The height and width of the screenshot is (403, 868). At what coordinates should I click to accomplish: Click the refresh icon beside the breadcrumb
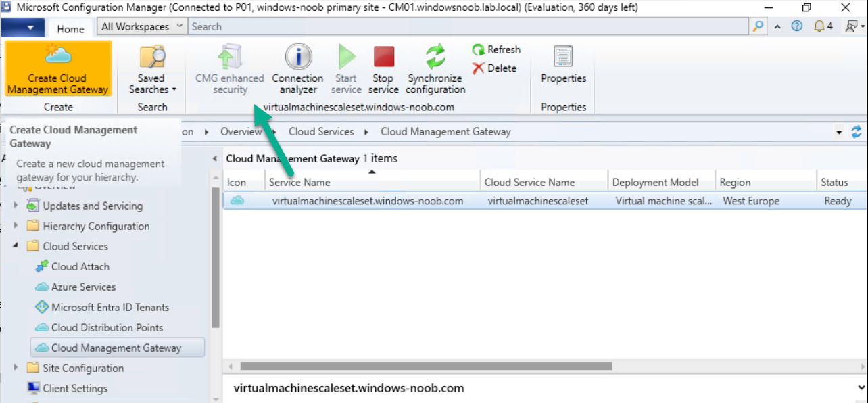(857, 132)
